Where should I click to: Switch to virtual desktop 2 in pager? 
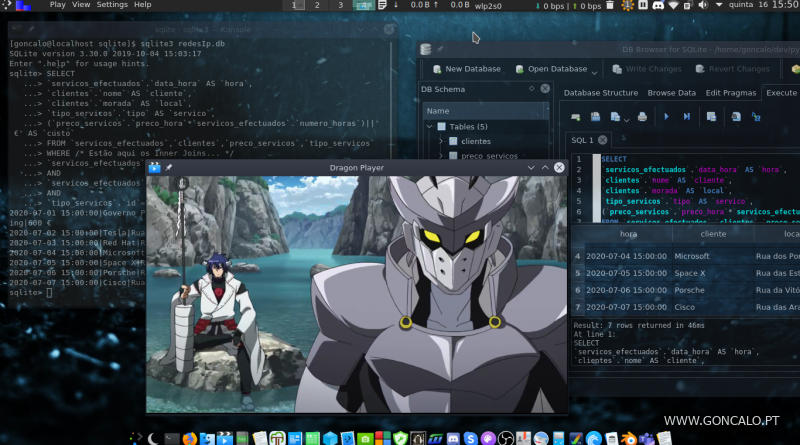317,6
